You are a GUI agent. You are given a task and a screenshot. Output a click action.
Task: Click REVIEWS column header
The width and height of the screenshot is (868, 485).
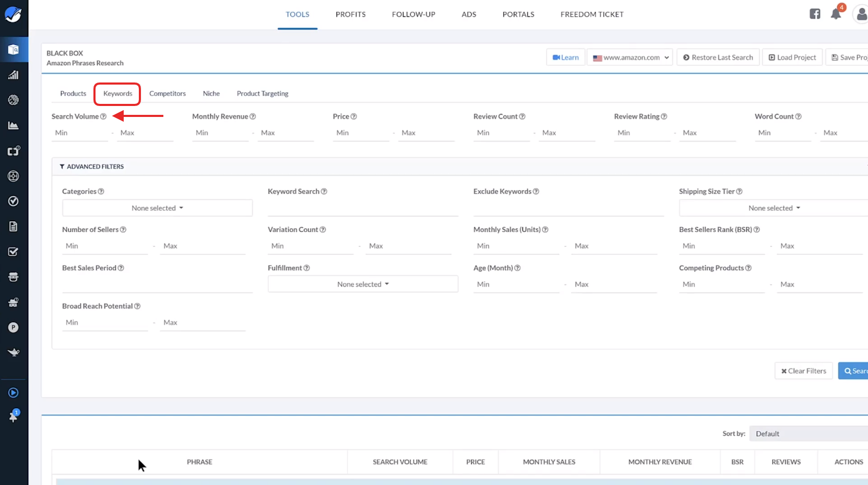tap(786, 462)
